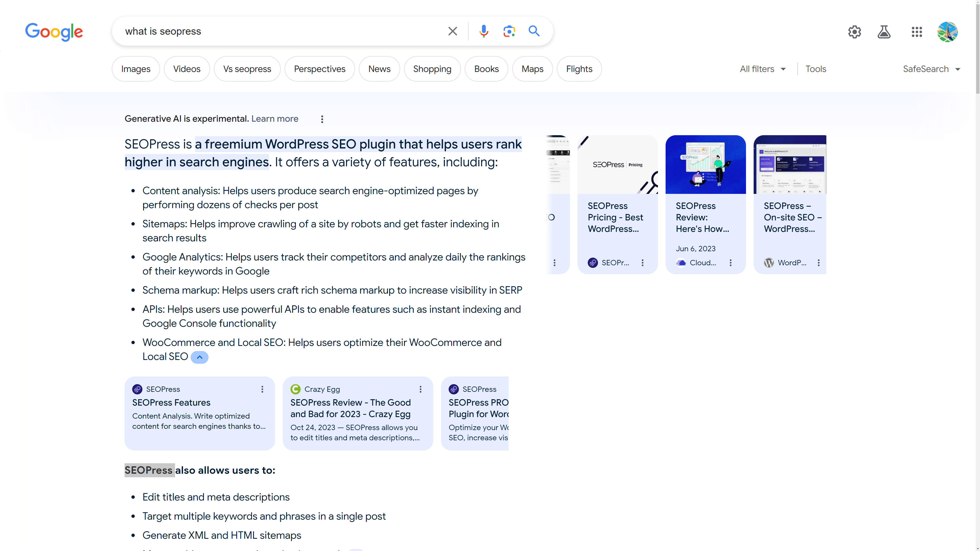Open Google Lens image search
This screenshot has height=551, width=980.
click(509, 31)
